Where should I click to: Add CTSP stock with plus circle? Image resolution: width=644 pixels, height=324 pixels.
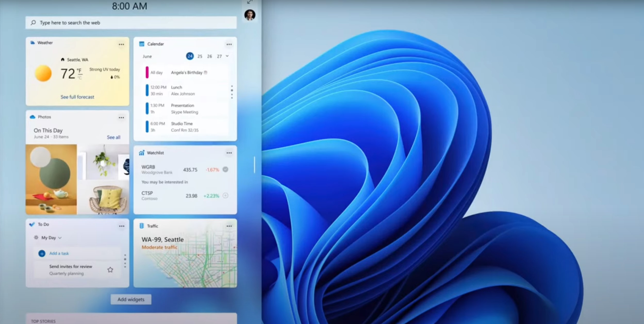225,195
